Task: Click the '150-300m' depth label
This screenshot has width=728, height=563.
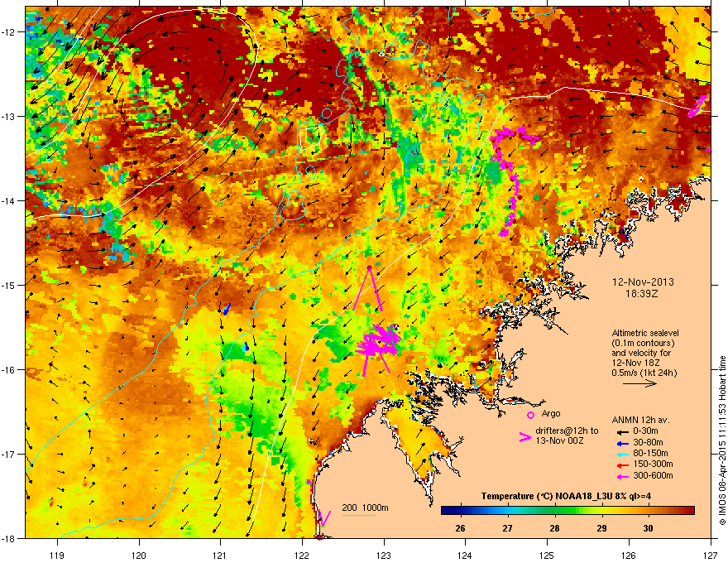Action: pos(653,464)
